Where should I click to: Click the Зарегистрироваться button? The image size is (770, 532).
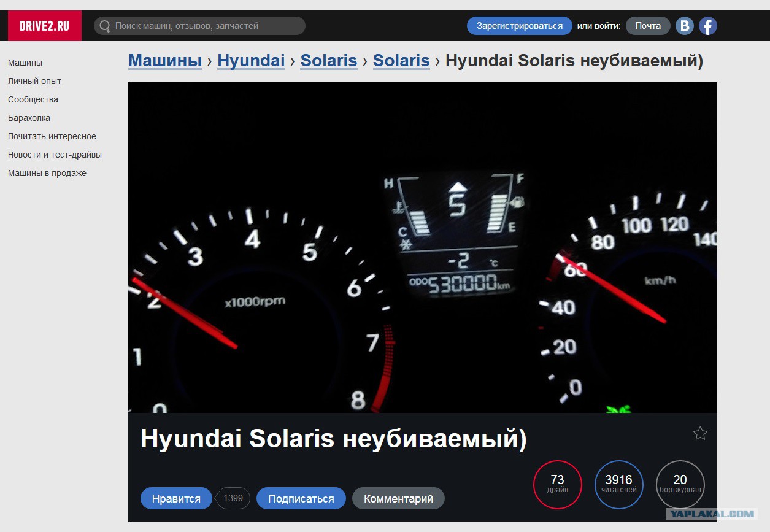point(519,26)
